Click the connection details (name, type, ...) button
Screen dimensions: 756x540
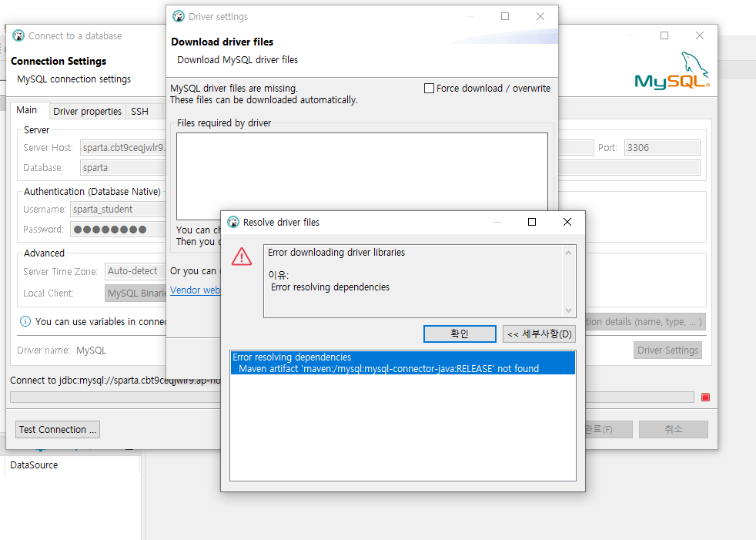tap(646, 322)
